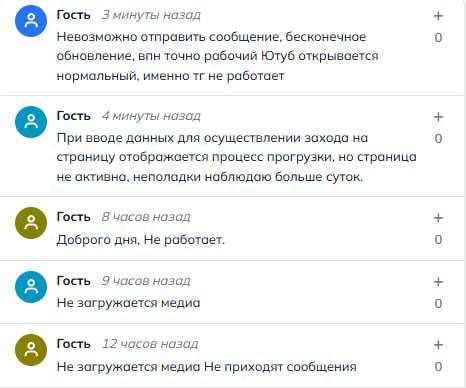Click the comment text starting 'При вводе данных'
The image size is (466, 388).
click(x=236, y=157)
